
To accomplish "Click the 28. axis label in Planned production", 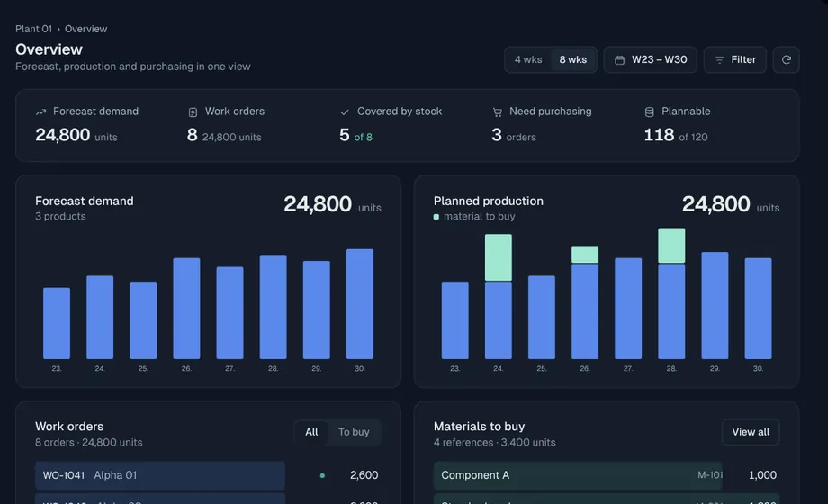I will pyautogui.click(x=671, y=369).
